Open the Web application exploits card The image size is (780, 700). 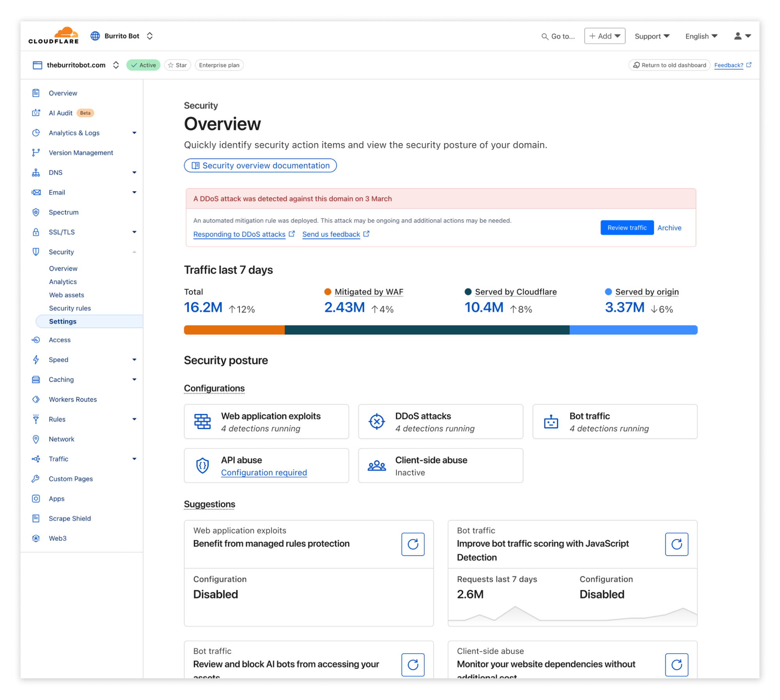pyautogui.click(x=267, y=422)
